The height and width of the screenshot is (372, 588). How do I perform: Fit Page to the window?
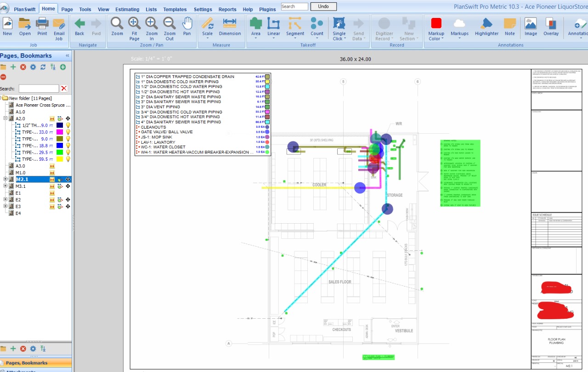[x=134, y=29]
